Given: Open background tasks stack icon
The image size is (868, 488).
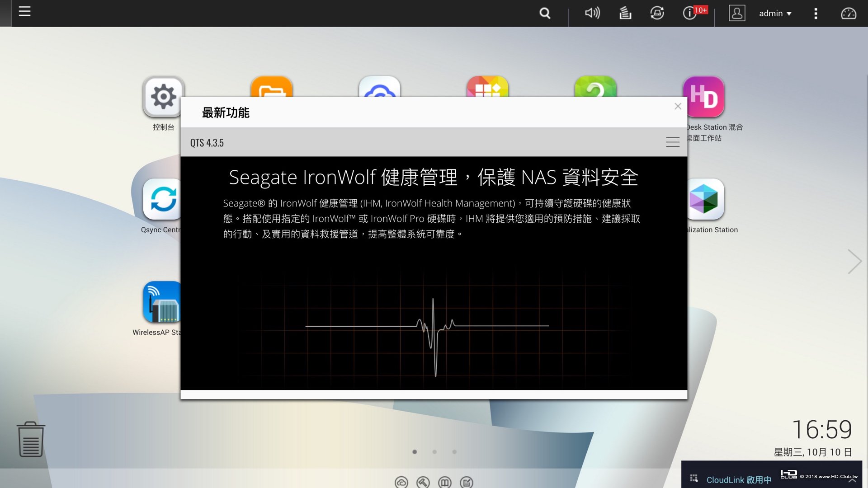Looking at the screenshot, I should [x=625, y=13].
